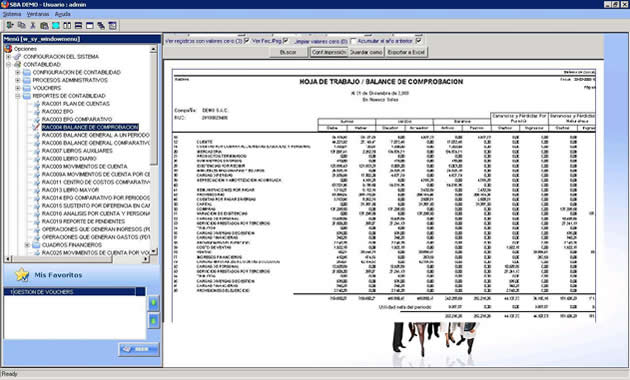Click the Opciones root icon
630x380 pixels.
tap(8, 49)
